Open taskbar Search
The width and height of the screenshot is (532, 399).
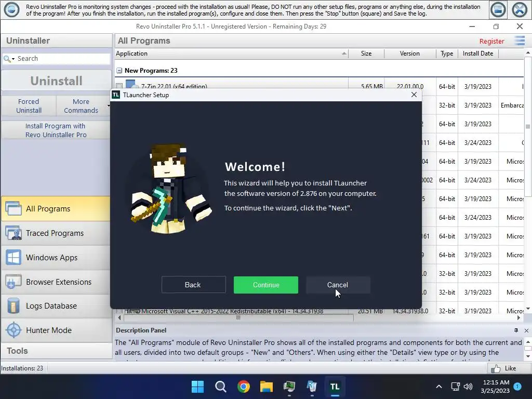(220, 387)
